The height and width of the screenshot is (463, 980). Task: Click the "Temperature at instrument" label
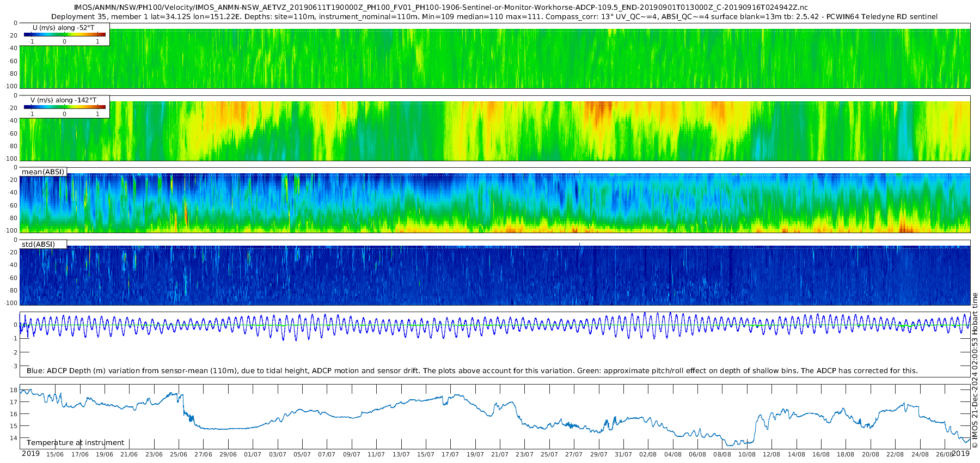75,443
